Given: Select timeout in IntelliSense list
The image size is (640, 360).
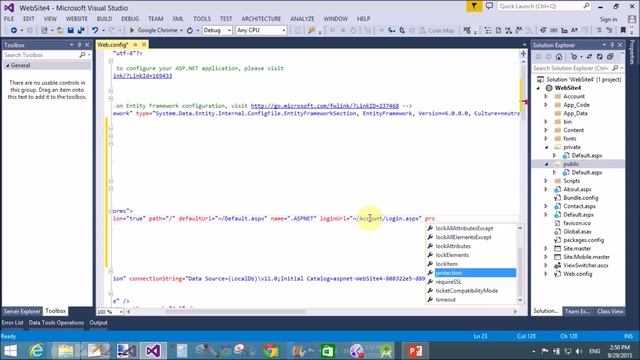Looking at the screenshot, I should 445,300.
